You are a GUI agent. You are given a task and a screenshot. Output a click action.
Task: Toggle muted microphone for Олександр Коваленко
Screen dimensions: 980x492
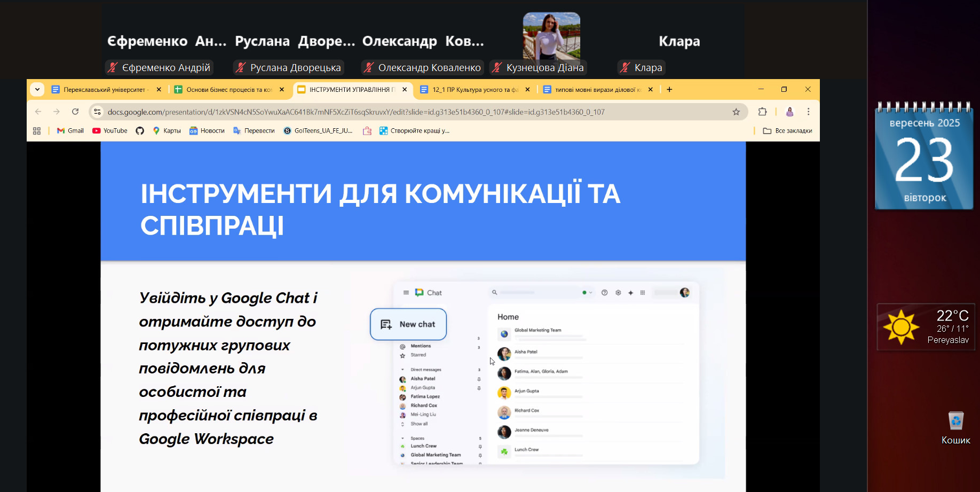369,68
